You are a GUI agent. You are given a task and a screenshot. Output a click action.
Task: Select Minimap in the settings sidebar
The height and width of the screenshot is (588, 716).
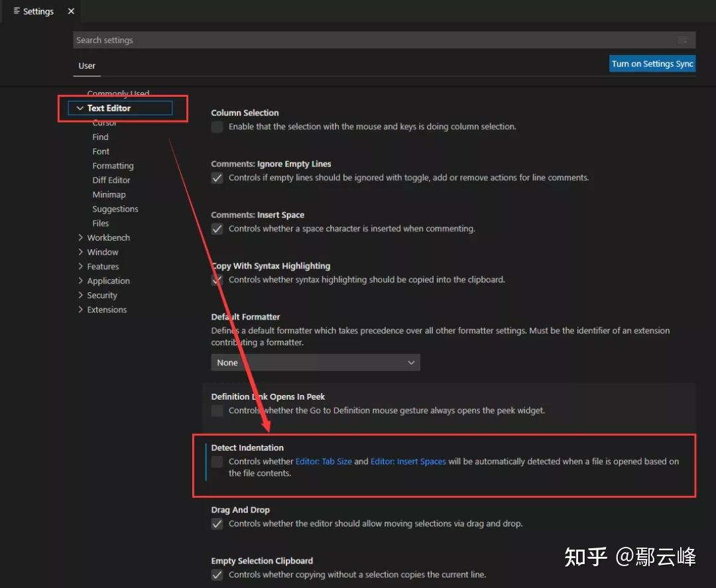(x=109, y=194)
